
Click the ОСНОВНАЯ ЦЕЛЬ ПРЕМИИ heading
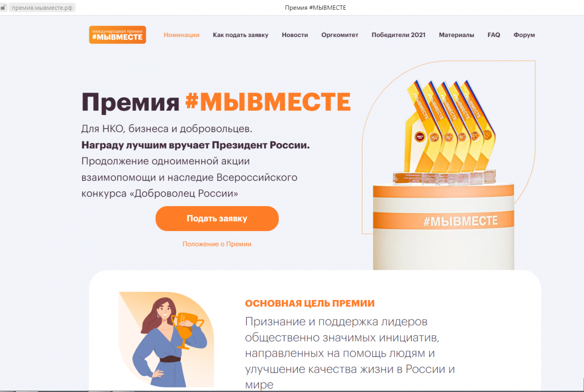(310, 303)
